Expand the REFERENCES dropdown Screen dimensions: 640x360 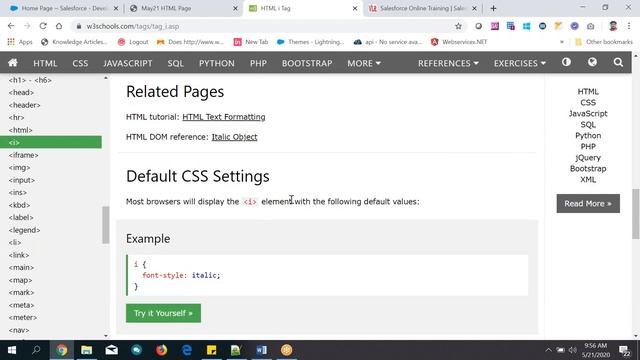pos(448,63)
